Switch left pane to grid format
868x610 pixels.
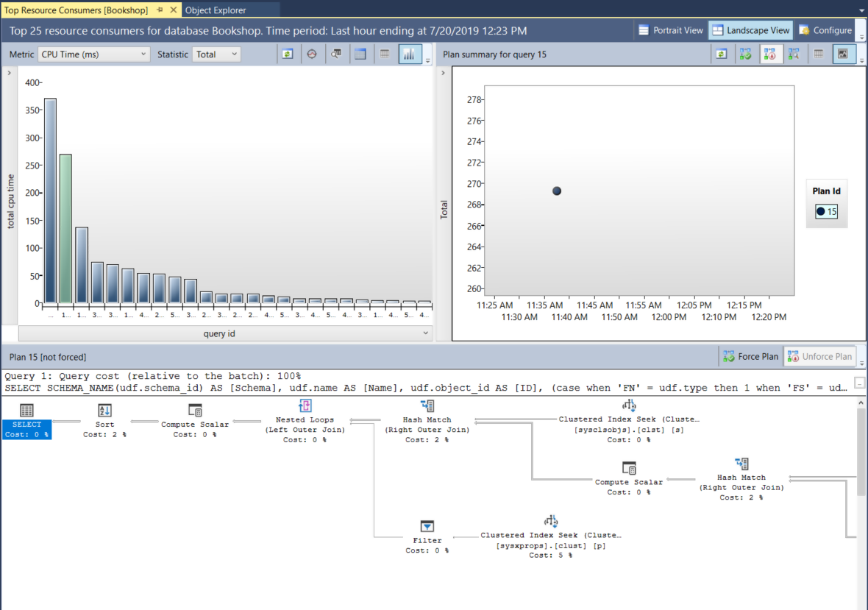[x=385, y=54]
